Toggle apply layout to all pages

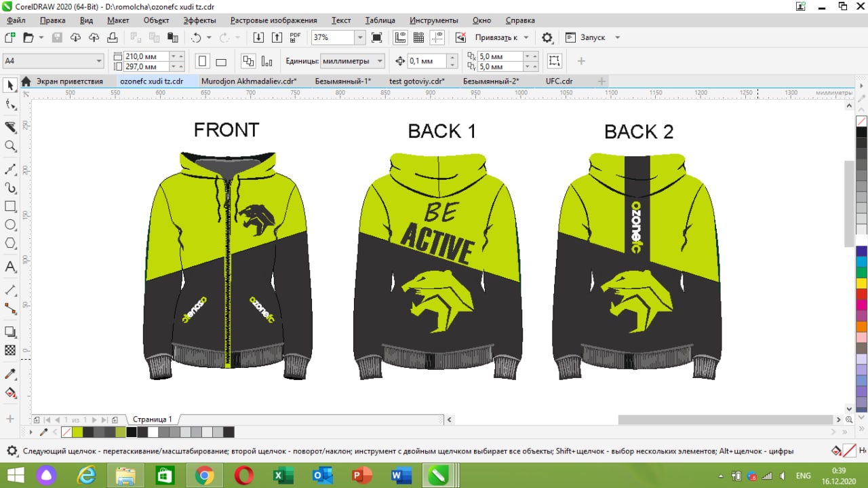[x=248, y=61]
